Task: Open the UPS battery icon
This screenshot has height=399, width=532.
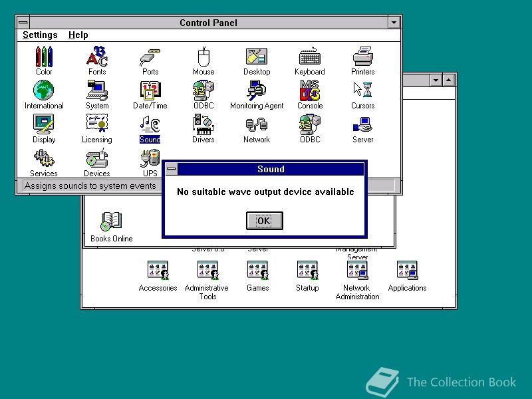Action: (150, 162)
